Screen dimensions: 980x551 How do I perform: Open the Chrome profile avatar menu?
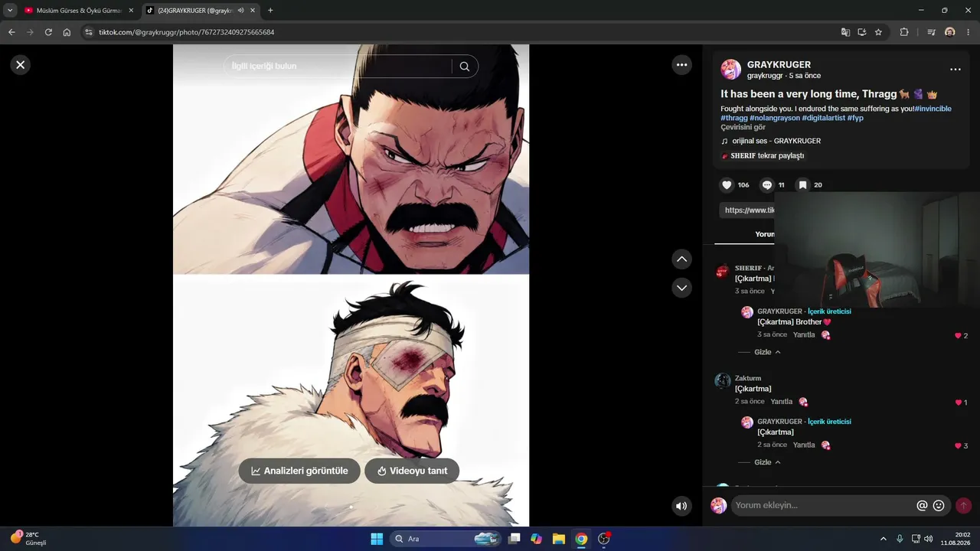[x=950, y=32]
